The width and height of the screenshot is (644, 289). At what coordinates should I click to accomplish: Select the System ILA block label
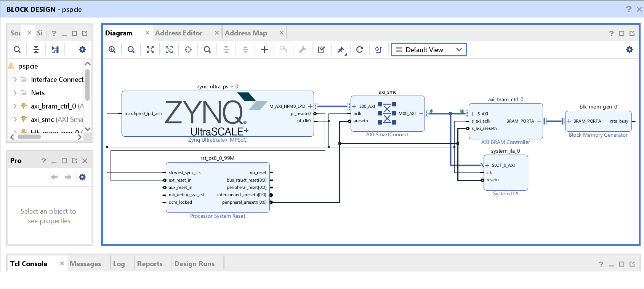506,193
